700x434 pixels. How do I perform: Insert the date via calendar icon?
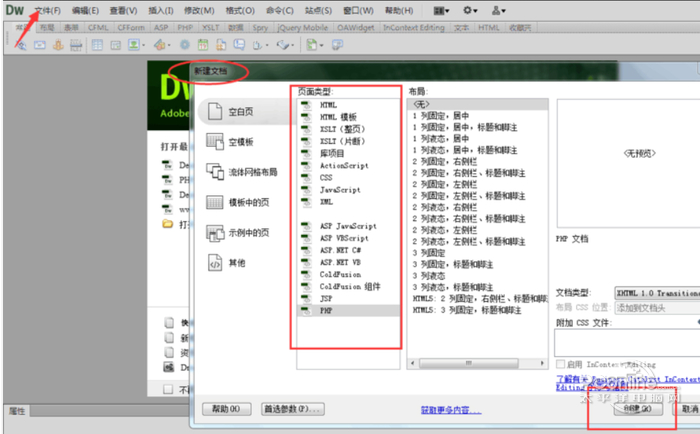point(203,45)
